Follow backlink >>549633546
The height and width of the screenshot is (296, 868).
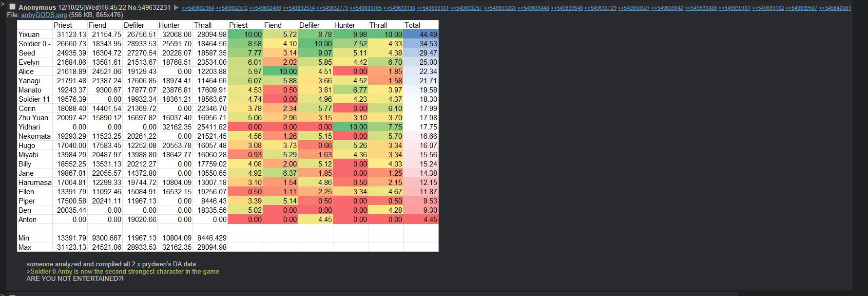click(567, 8)
